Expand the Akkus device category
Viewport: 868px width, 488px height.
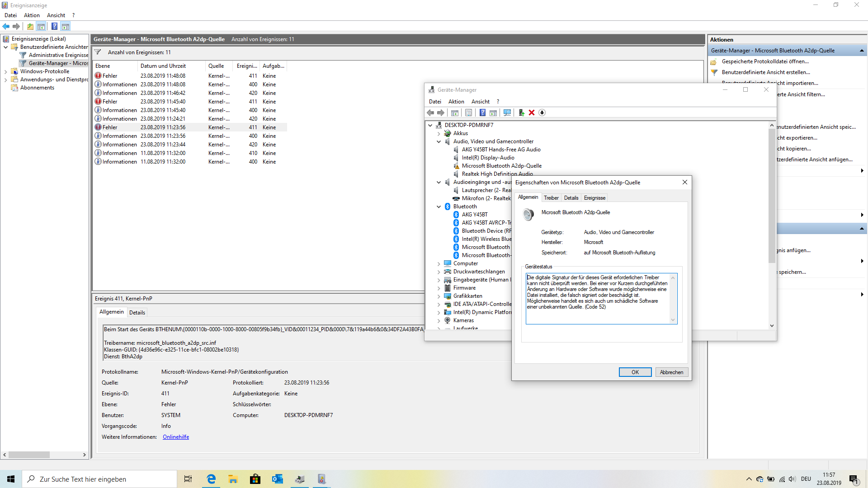click(x=439, y=133)
